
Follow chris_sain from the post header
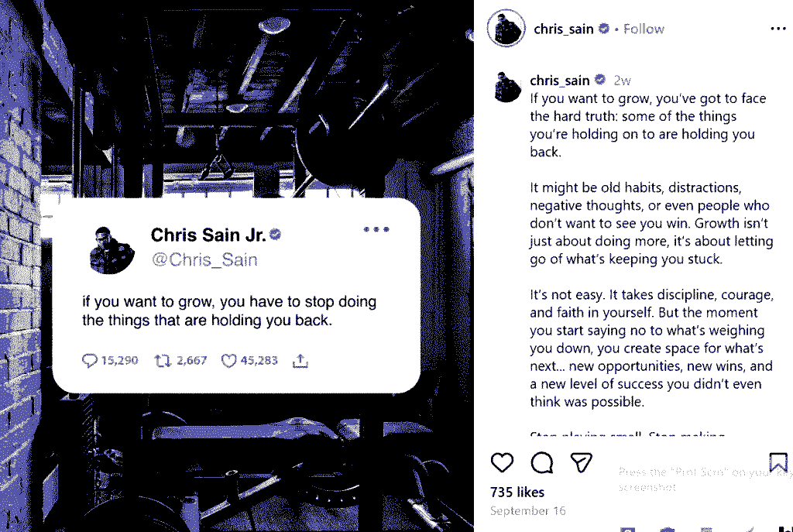click(x=644, y=29)
